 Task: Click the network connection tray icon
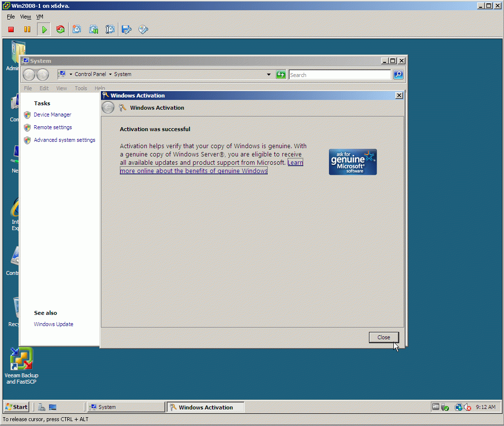click(459, 407)
